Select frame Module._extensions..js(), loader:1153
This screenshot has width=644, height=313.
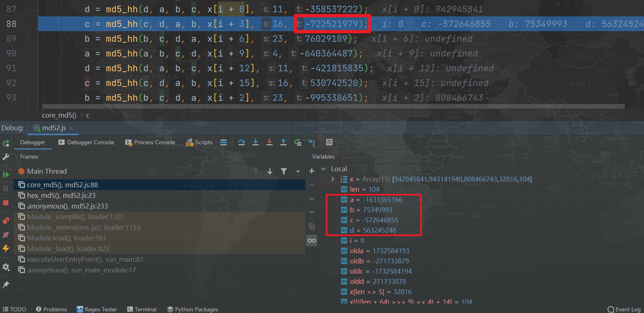tap(160, 227)
